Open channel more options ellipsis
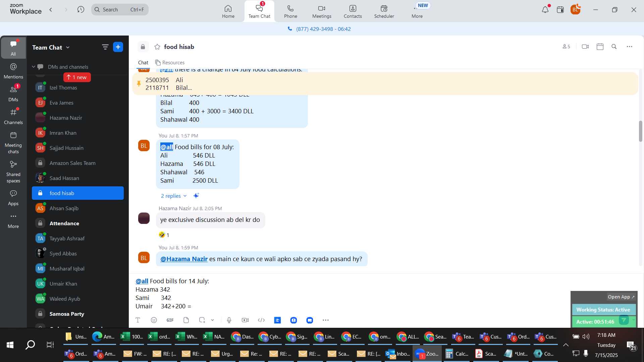 pos(629,47)
